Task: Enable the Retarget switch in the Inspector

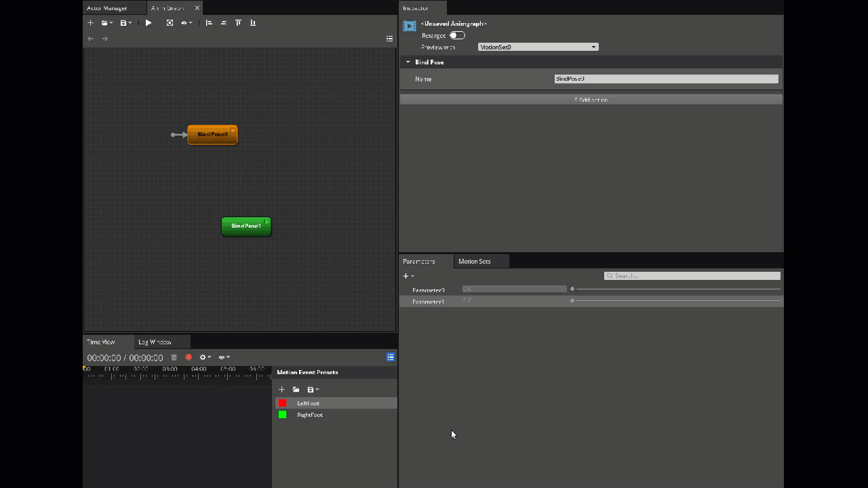Action: click(456, 35)
